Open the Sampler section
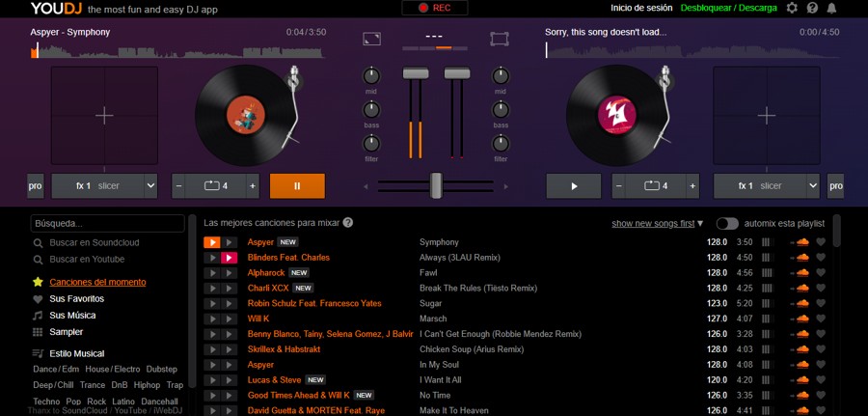The image size is (868, 416). tap(66, 332)
